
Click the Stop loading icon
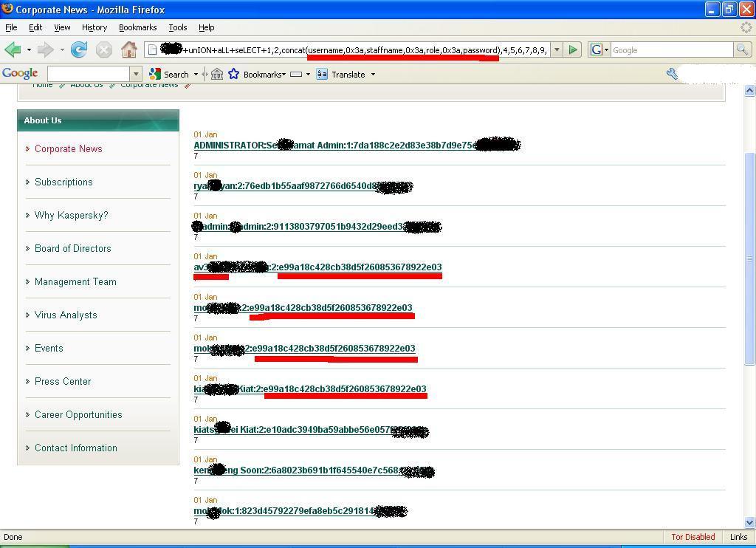click(x=103, y=49)
